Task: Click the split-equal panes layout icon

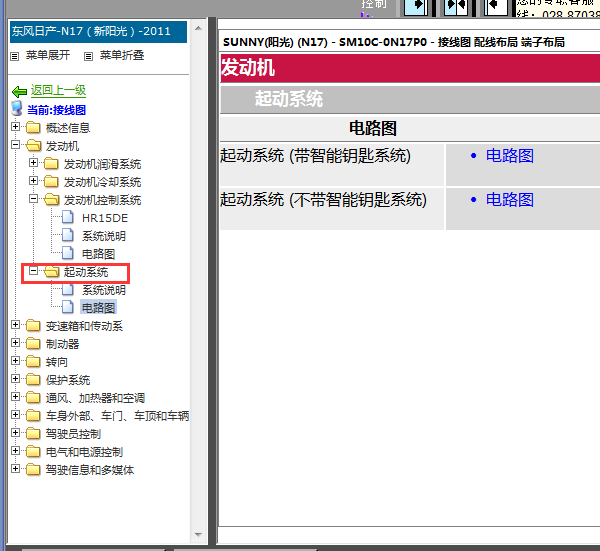Action: [456, 7]
